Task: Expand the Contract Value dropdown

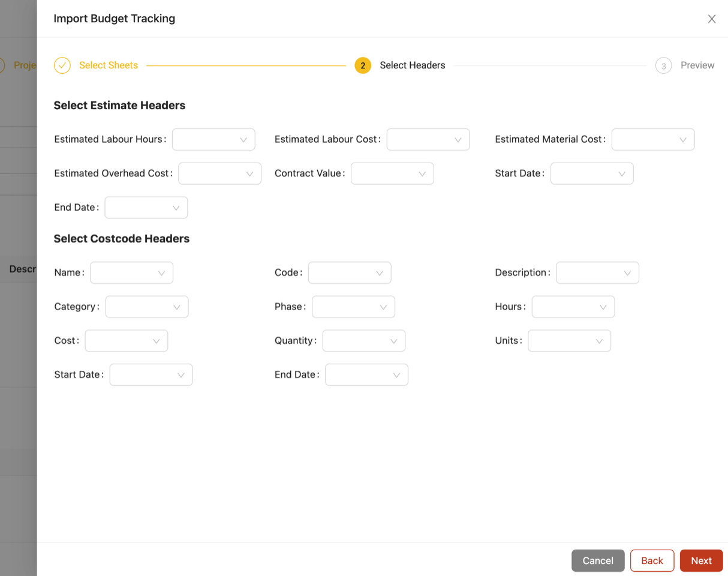Action: click(x=392, y=173)
